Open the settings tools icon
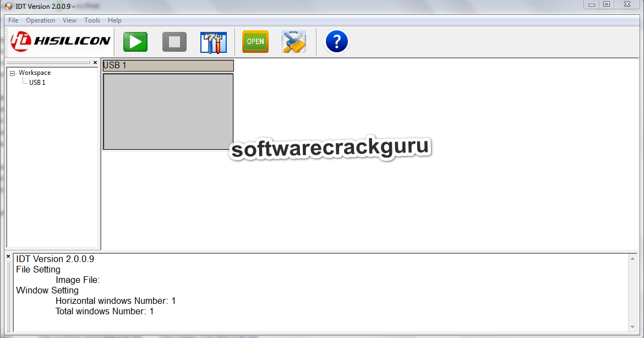The height and width of the screenshot is (338, 644). pyautogui.click(x=214, y=42)
